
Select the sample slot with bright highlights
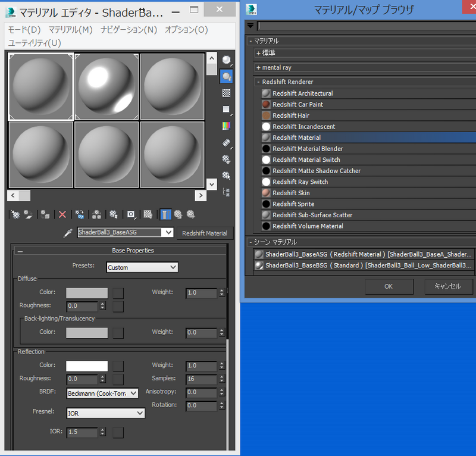pyautogui.click(x=107, y=87)
